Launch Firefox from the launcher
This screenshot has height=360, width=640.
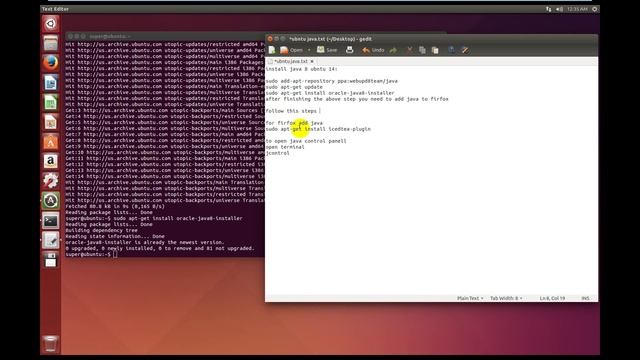pyautogui.click(x=51, y=63)
